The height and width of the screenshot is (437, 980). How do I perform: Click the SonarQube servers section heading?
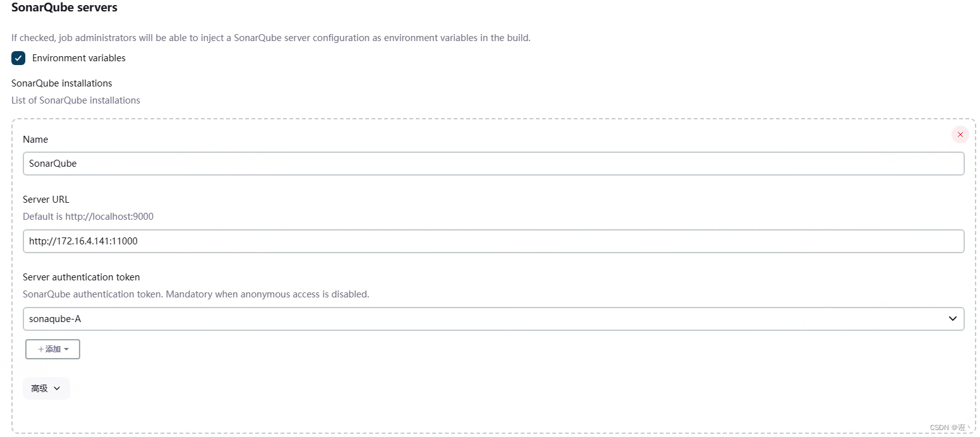point(64,8)
